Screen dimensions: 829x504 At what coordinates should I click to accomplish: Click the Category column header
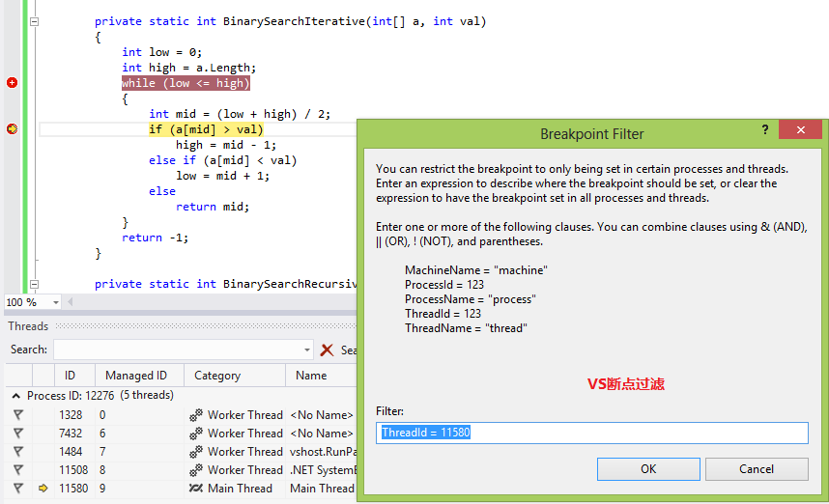(x=217, y=376)
